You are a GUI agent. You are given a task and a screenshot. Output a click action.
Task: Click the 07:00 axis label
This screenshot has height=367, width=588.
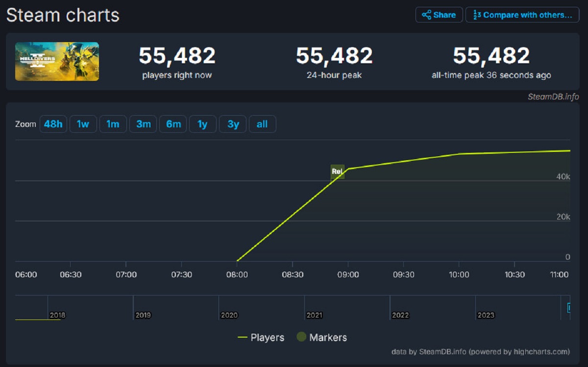[126, 274]
